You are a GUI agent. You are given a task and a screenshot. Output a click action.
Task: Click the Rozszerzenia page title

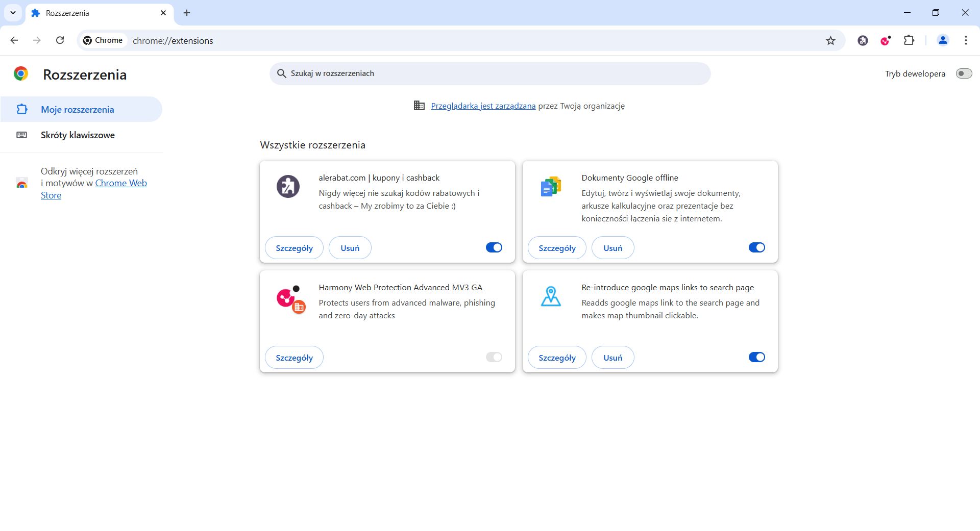85,74
